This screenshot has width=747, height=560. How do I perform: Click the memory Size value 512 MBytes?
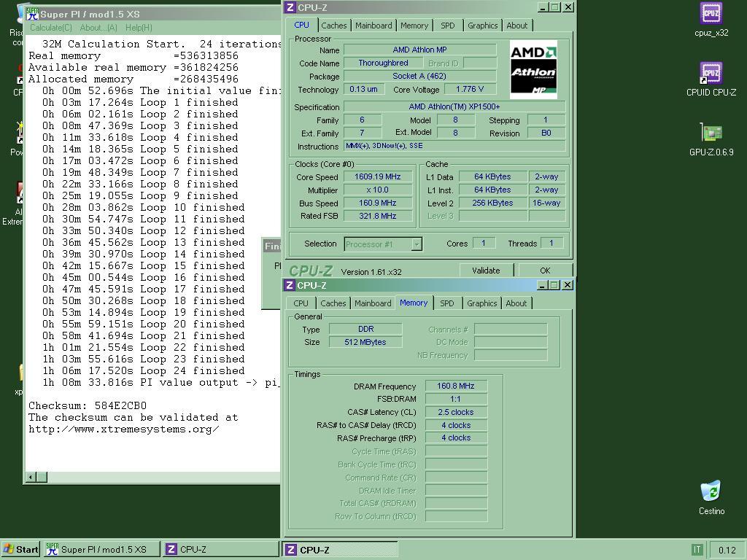click(365, 342)
